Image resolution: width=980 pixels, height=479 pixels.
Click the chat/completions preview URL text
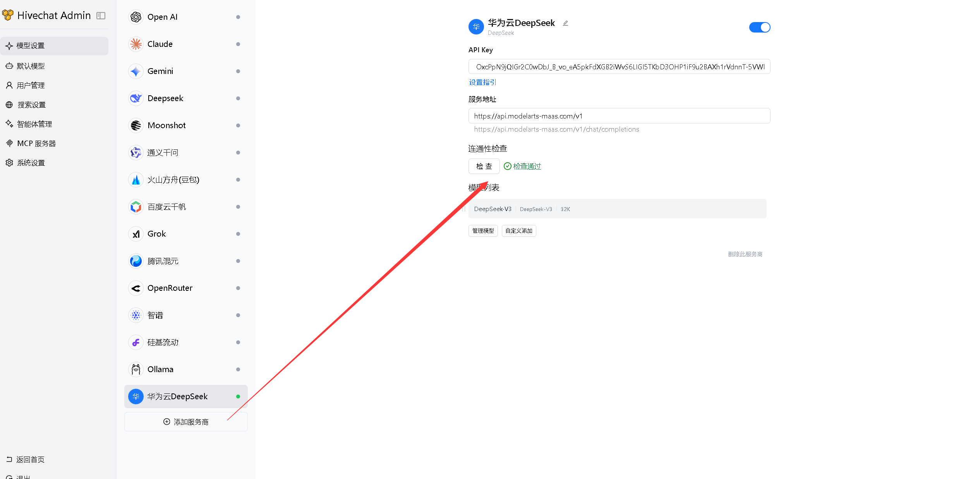click(556, 129)
